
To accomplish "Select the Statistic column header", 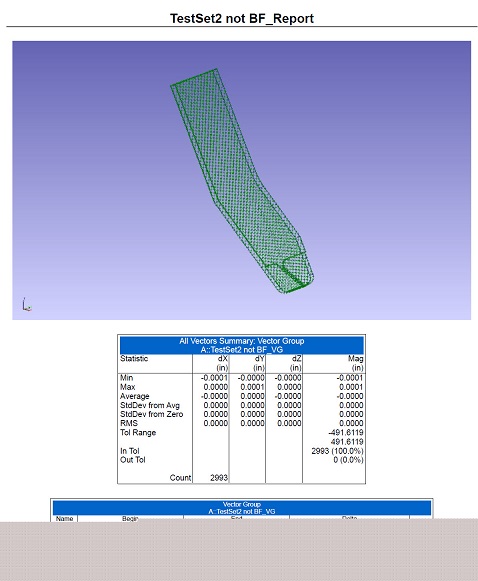I will click(134, 359).
